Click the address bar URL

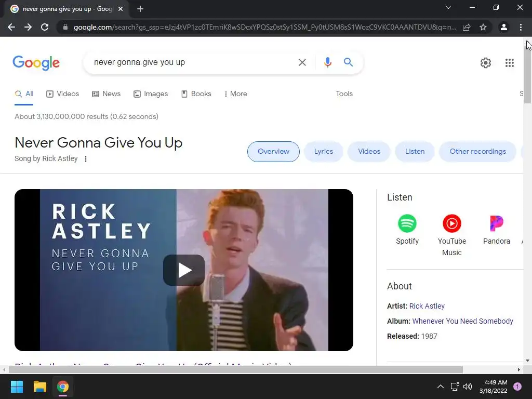264,27
